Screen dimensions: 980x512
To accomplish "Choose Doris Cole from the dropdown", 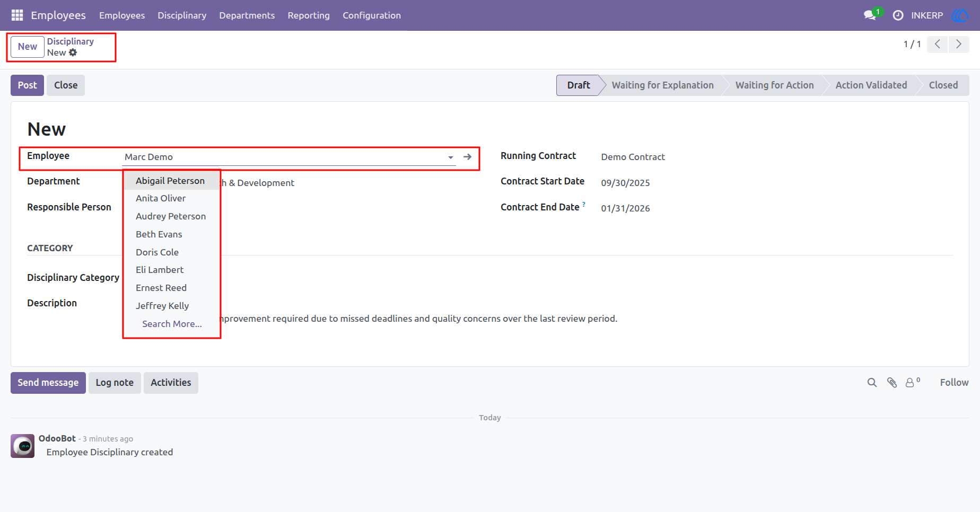I will tap(171, 252).
